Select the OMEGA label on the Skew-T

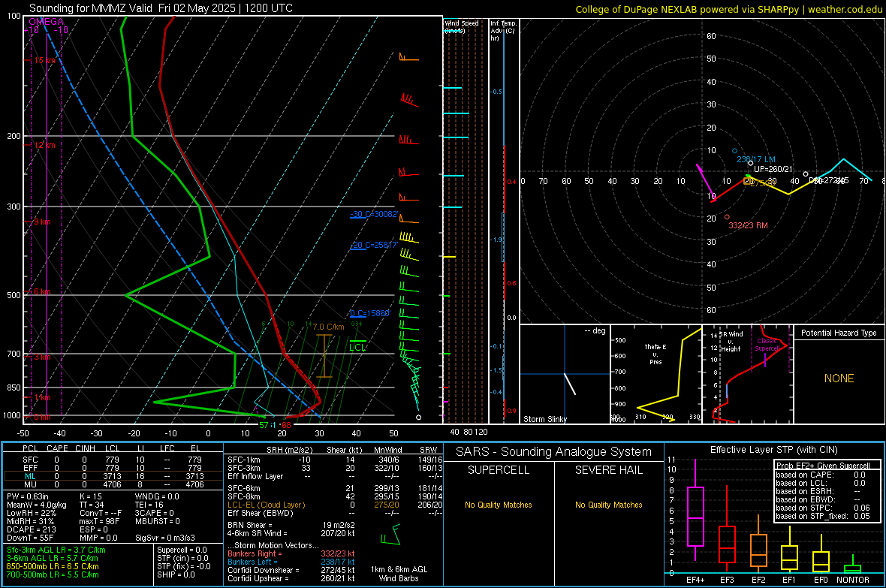tap(47, 22)
